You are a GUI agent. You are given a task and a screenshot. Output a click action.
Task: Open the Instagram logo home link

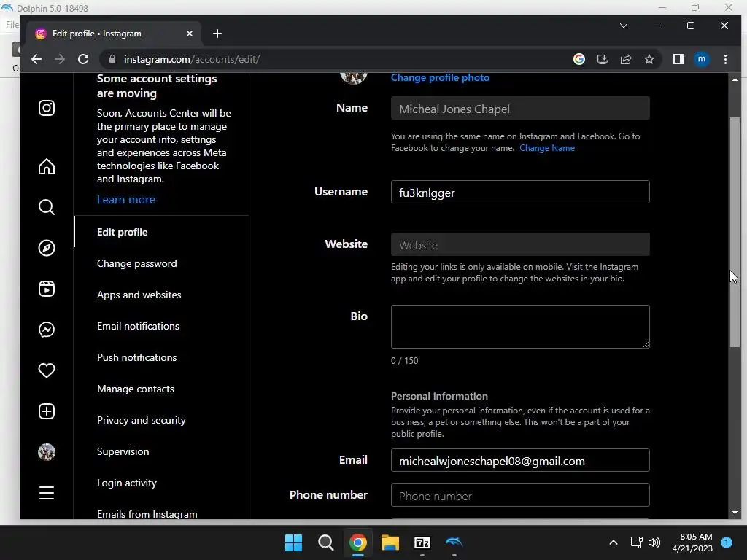tap(46, 108)
